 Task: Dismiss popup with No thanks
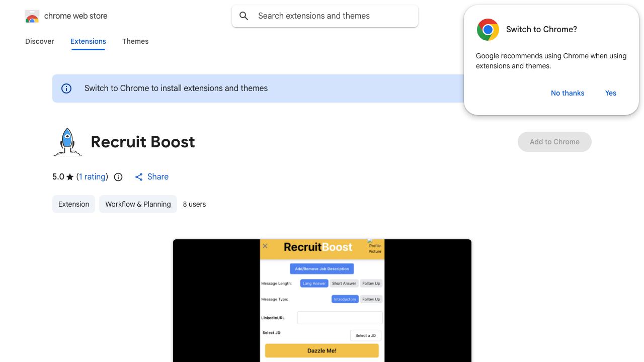coord(568,93)
